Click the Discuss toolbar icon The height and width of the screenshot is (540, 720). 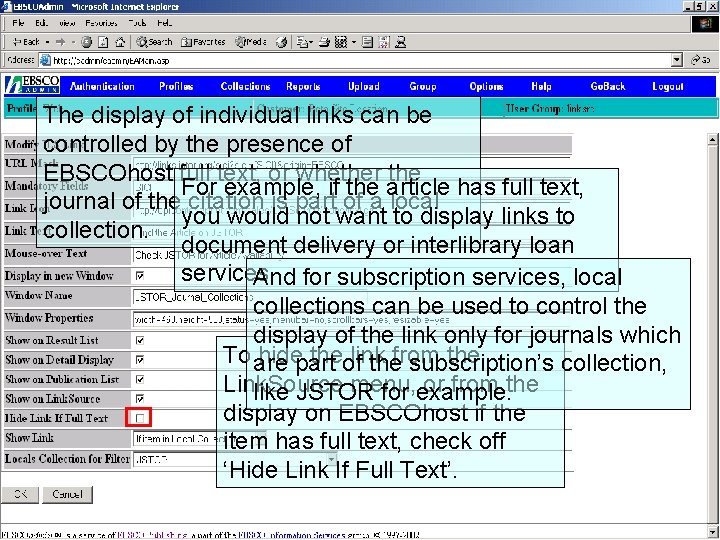367,42
